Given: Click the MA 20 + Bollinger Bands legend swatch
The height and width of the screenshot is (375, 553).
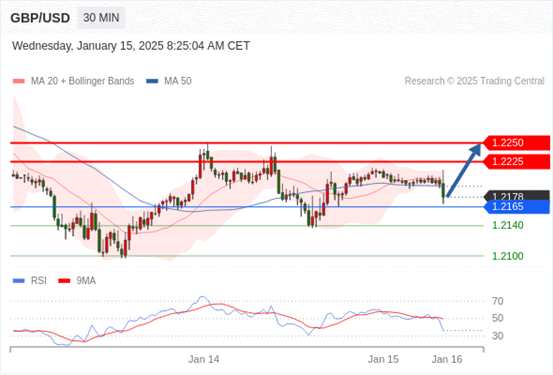Looking at the screenshot, I should pyautogui.click(x=19, y=81).
